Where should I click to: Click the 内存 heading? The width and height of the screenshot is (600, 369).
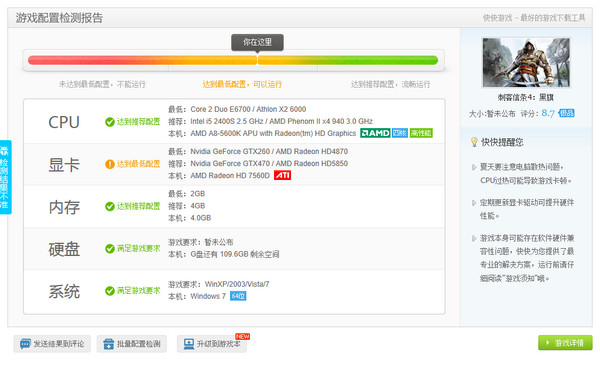(64, 207)
